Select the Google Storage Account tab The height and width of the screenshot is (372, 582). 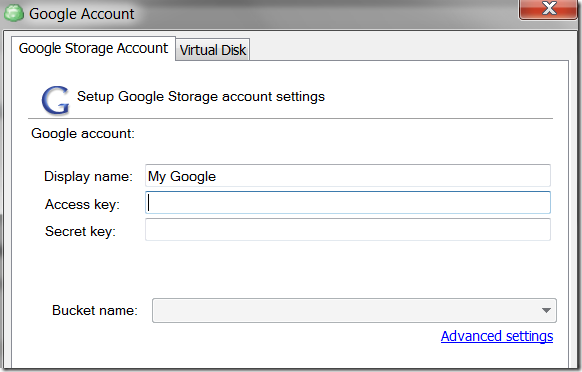pos(93,48)
